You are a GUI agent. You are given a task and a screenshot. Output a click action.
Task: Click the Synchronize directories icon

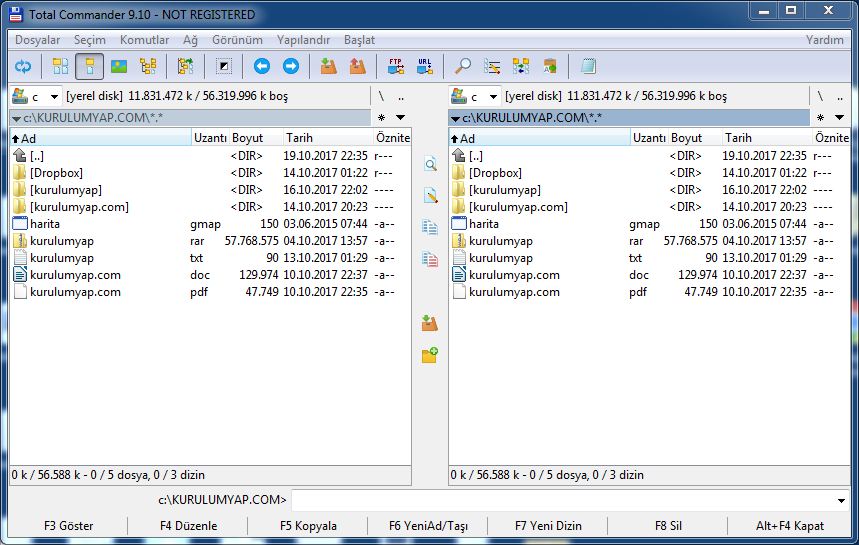521,67
